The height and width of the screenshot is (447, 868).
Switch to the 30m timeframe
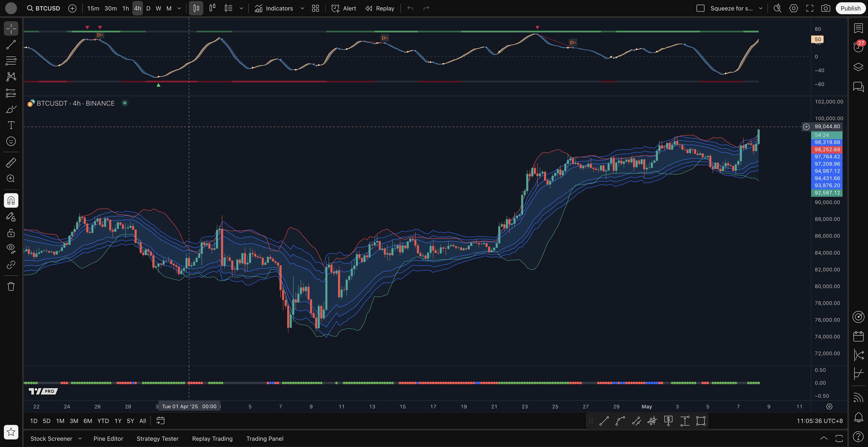pos(111,8)
